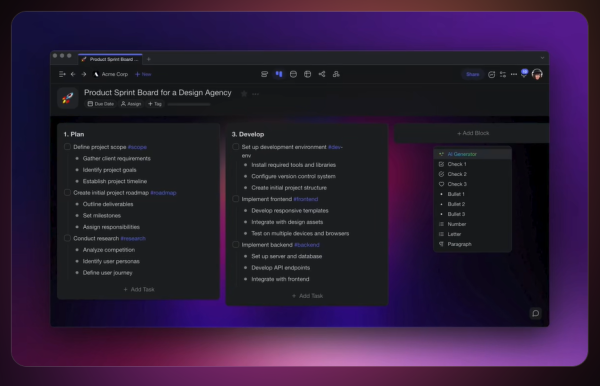This screenshot has width=600, height=386.
Task: Select the Set milestones bullet
Action: tap(102, 215)
